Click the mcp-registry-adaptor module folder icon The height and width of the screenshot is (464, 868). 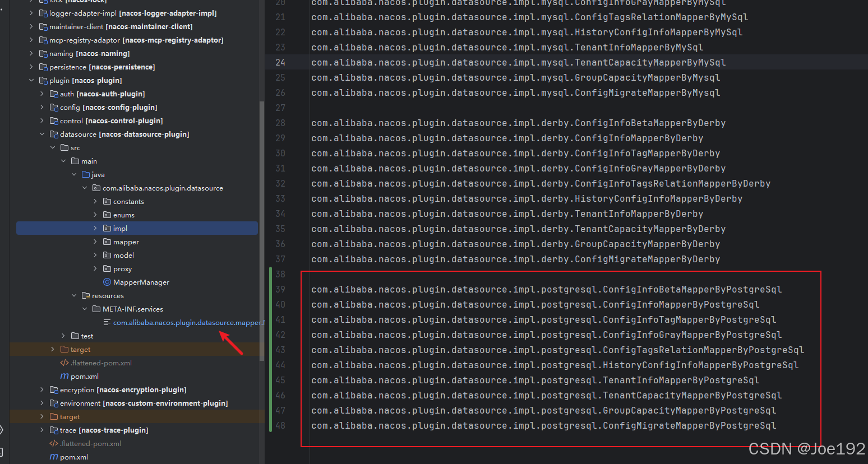(x=43, y=40)
